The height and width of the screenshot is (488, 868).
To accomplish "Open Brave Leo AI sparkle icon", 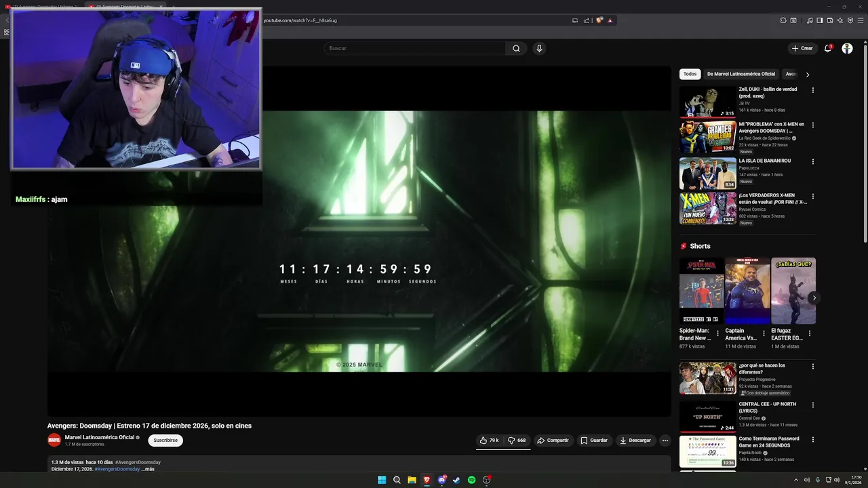I will tap(840, 20).
